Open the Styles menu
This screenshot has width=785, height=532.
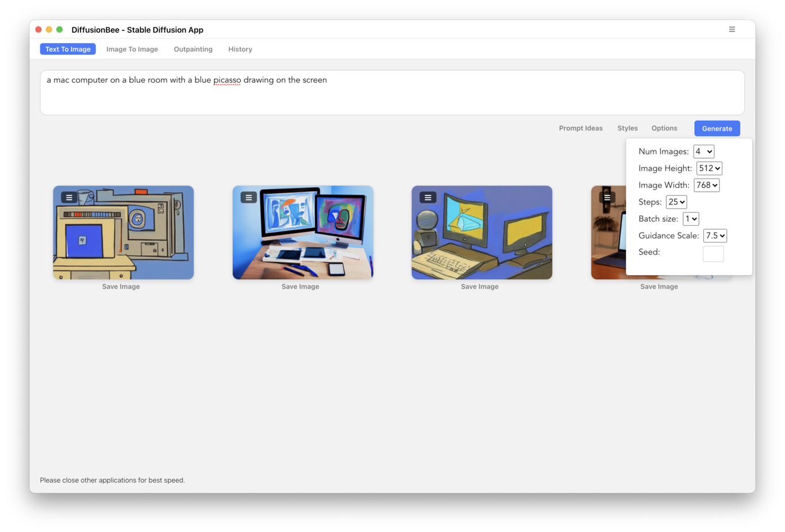[628, 128]
